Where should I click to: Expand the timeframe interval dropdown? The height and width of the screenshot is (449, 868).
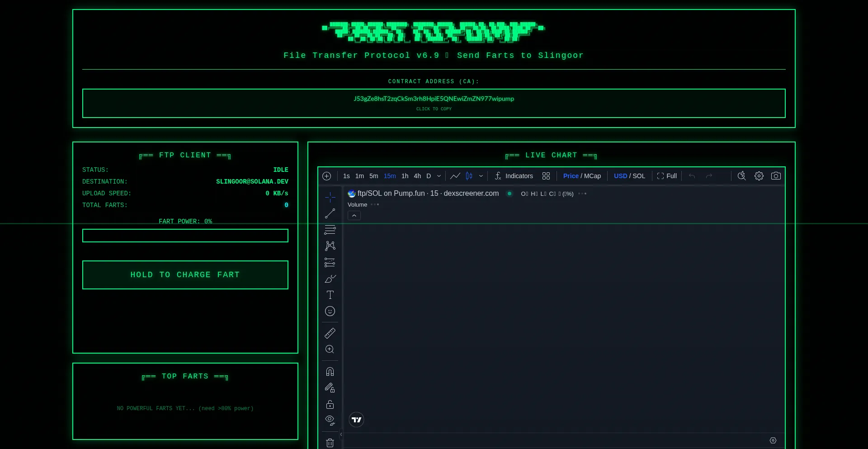439,176
